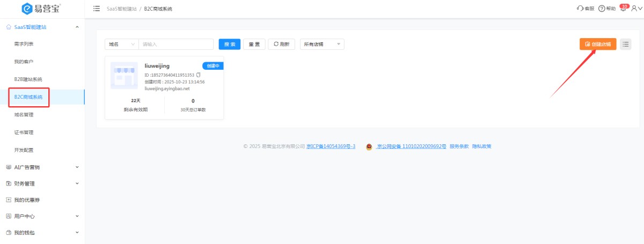Click the 刷新 refresh button

click(281, 45)
